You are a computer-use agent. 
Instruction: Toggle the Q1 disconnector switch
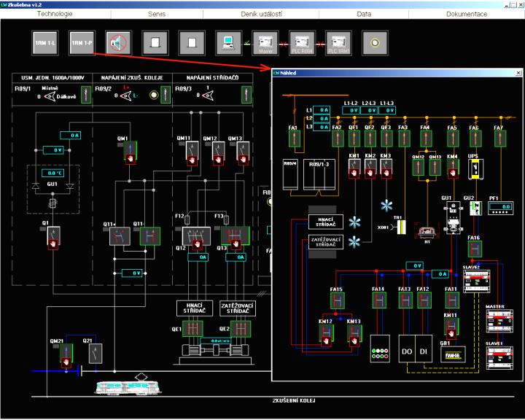click(52, 236)
